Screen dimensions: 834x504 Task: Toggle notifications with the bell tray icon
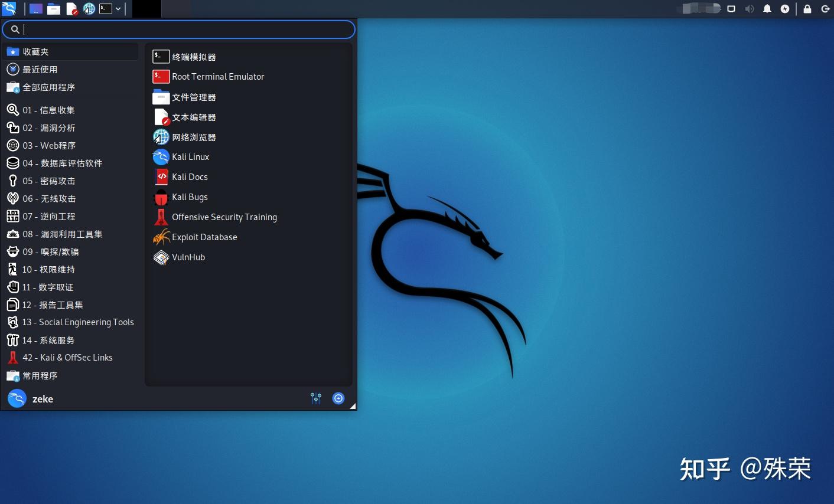[x=767, y=8]
